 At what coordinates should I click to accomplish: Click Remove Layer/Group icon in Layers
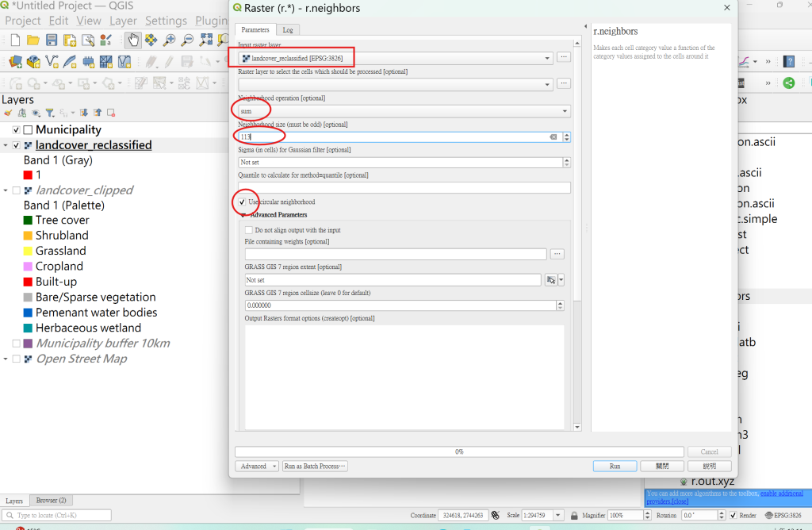coord(111,113)
